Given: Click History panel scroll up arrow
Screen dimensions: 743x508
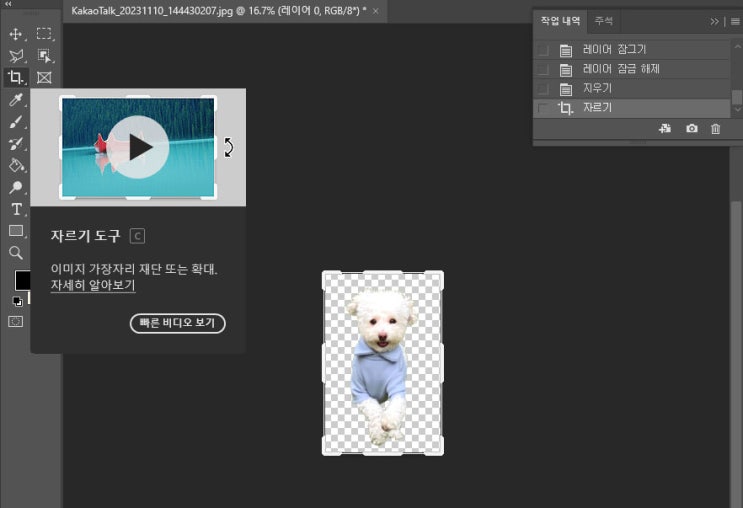Looking at the screenshot, I should [737, 47].
